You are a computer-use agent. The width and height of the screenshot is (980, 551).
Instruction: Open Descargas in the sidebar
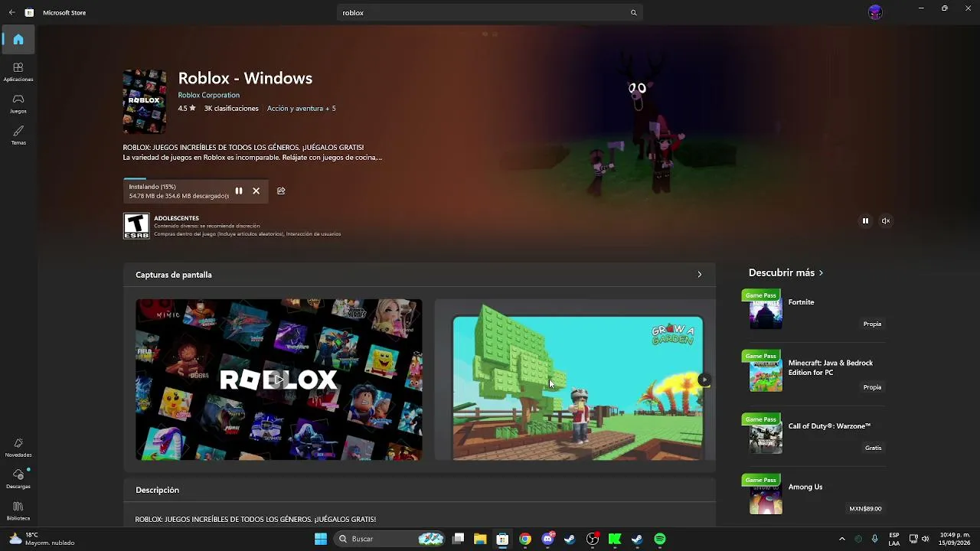(x=18, y=479)
